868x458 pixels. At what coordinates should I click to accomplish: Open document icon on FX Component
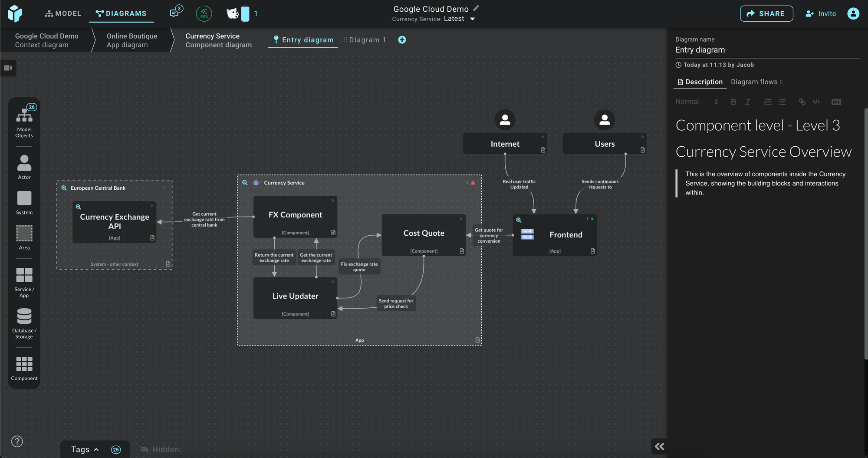point(333,233)
